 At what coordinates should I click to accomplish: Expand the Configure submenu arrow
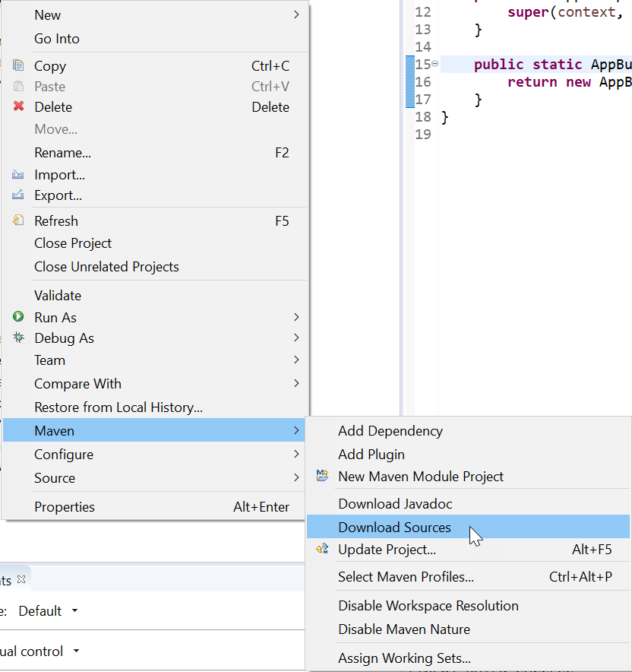coord(296,454)
